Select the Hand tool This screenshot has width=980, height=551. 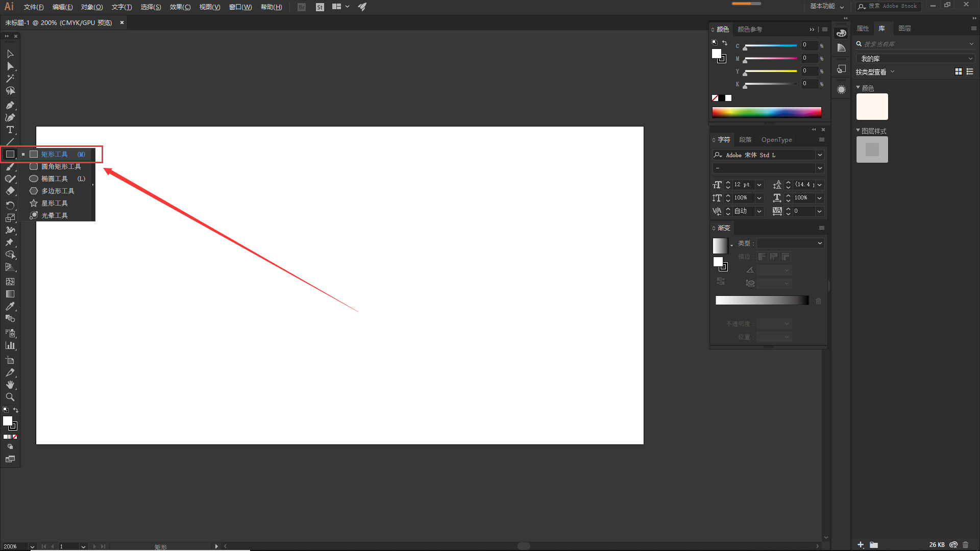tap(10, 385)
